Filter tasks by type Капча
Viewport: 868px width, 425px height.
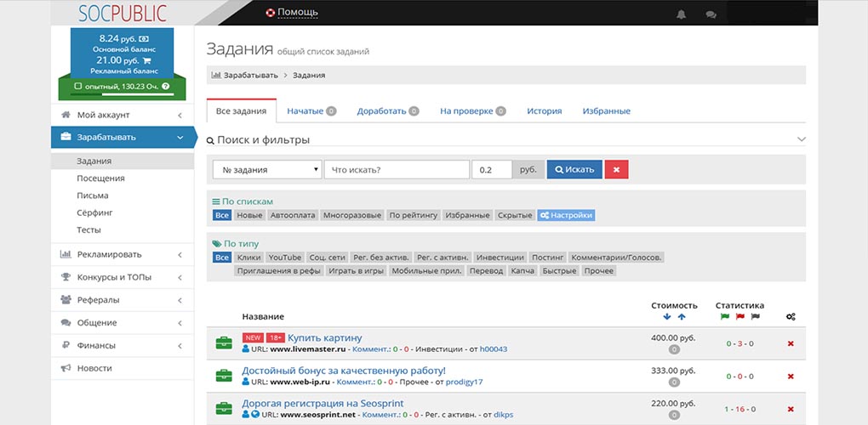(523, 271)
